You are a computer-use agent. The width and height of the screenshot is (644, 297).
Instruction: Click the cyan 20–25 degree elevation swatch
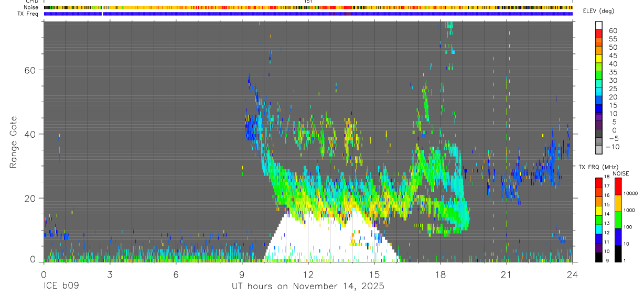coord(599,93)
